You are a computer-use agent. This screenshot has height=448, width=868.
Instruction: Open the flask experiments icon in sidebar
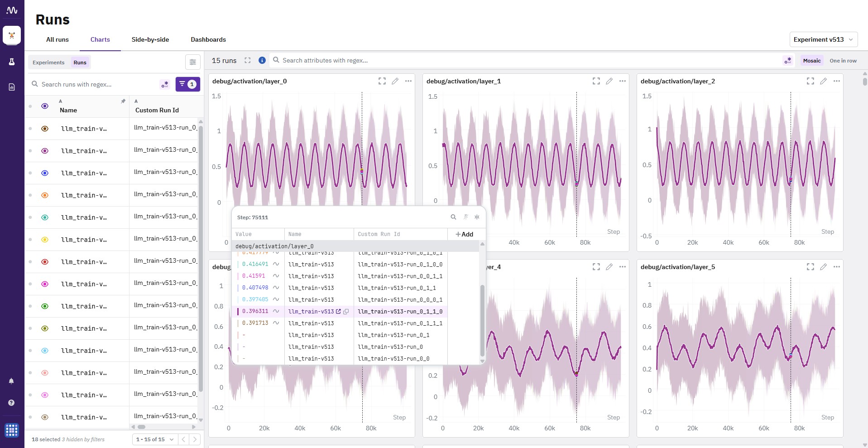[12, 62]
